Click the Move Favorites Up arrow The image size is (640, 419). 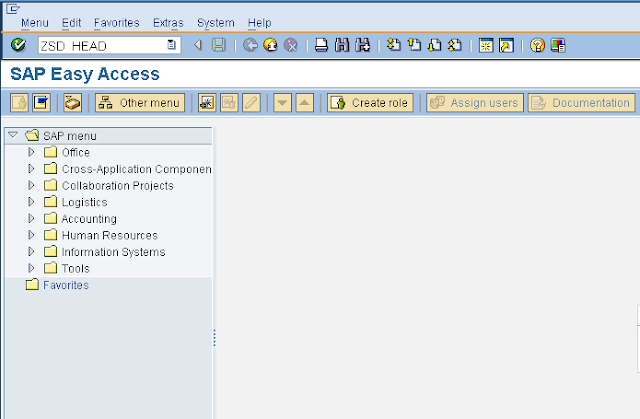tap(304, 103)
